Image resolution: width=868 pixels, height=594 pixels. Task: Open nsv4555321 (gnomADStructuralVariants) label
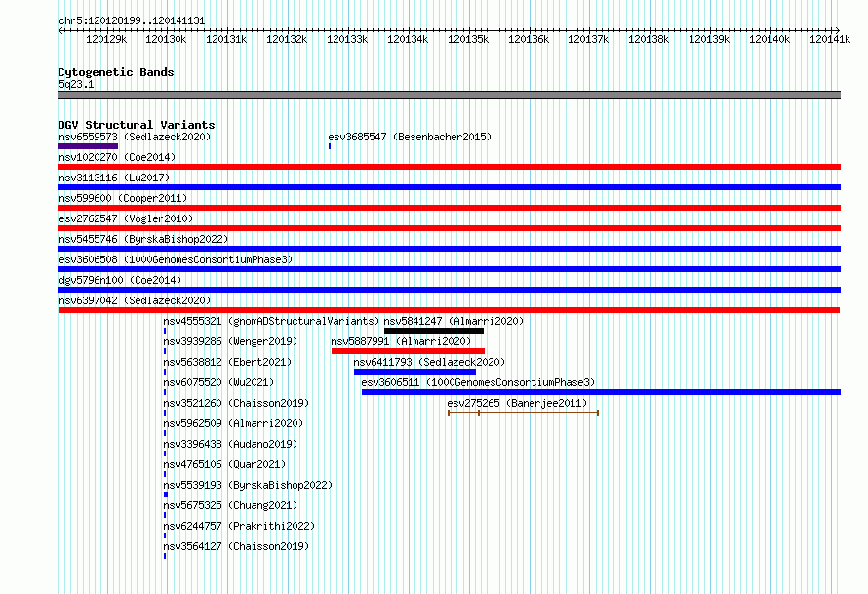(x=271, y=321)
